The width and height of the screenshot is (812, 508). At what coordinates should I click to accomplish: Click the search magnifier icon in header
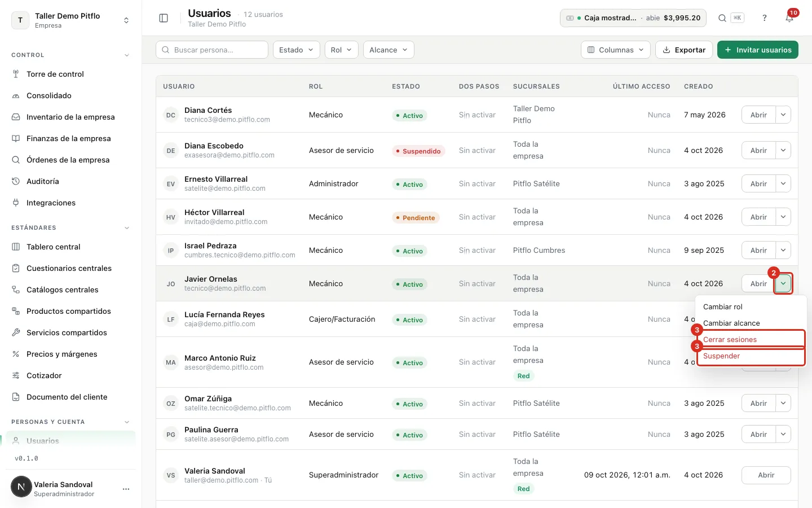point(722,18)
